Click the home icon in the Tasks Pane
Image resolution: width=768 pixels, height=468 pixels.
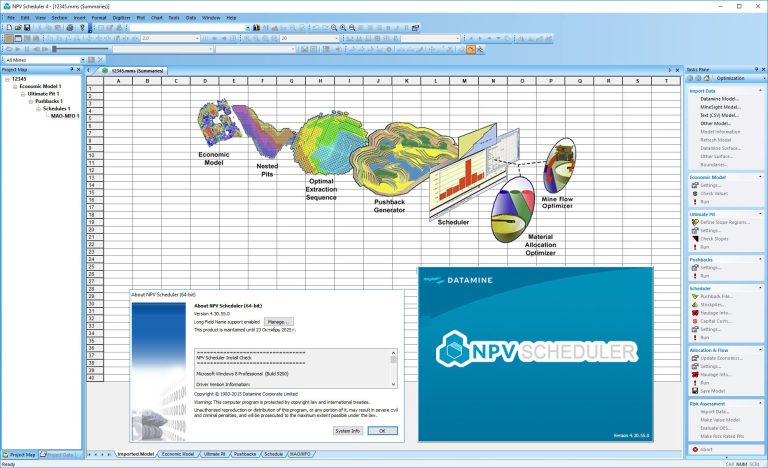click(706, 78)
